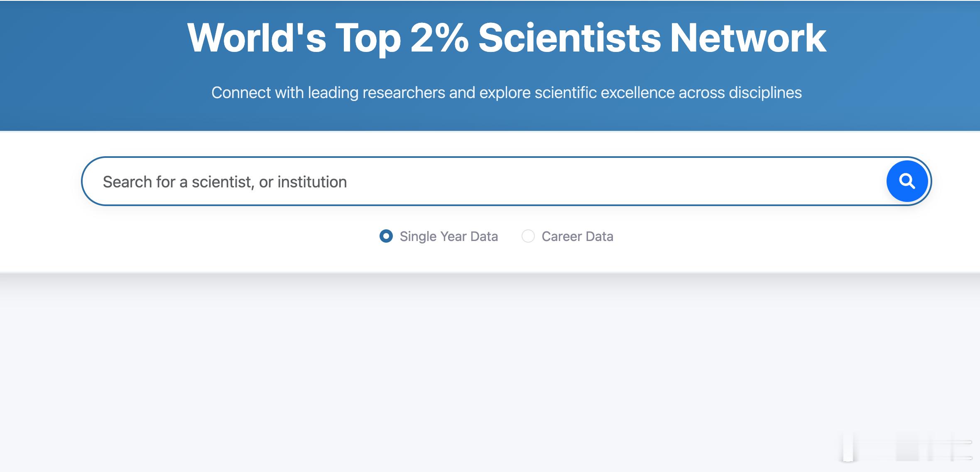Select the Career Data radio button

click(528, 236)
